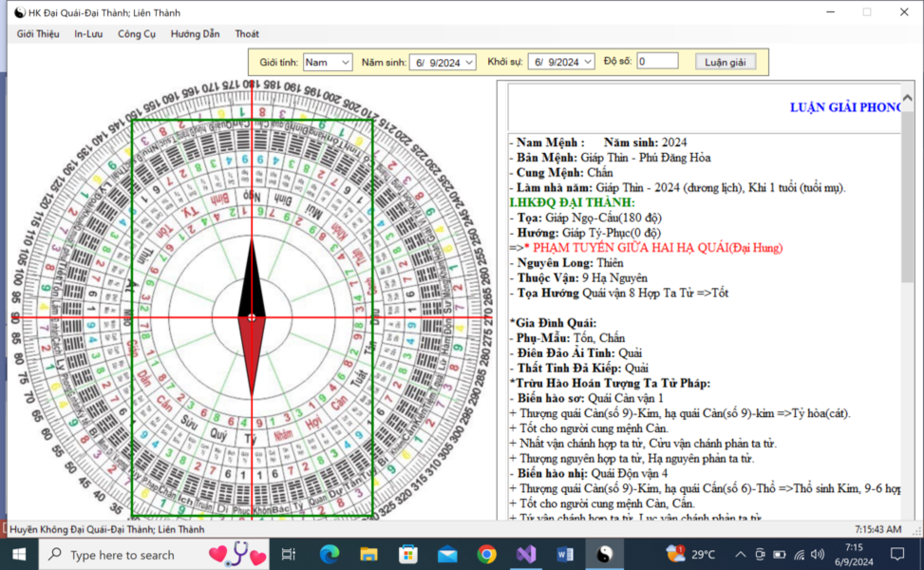
Task: Click the Task View icon on taskbar
Action: [x=288, y=554]
